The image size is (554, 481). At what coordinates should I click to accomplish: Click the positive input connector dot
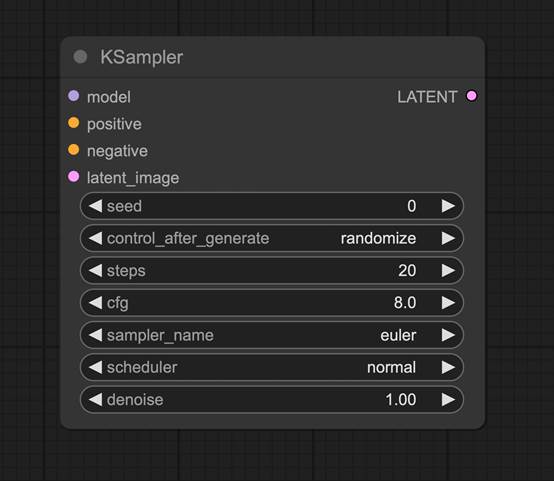point(73,123)
